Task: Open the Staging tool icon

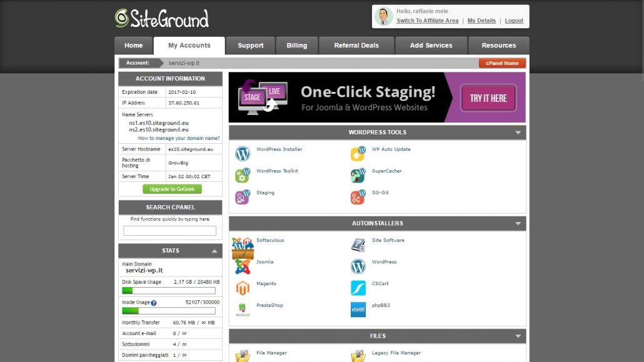Action: tap(243, 197)
